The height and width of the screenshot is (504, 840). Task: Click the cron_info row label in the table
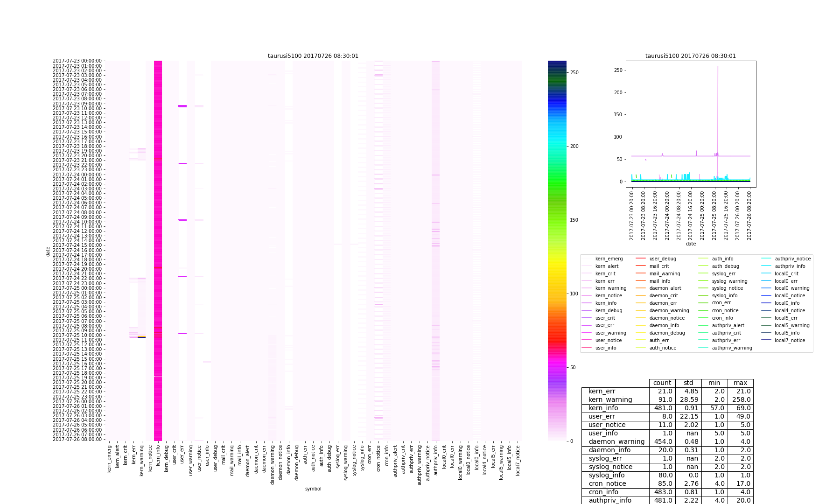point(603,492)
